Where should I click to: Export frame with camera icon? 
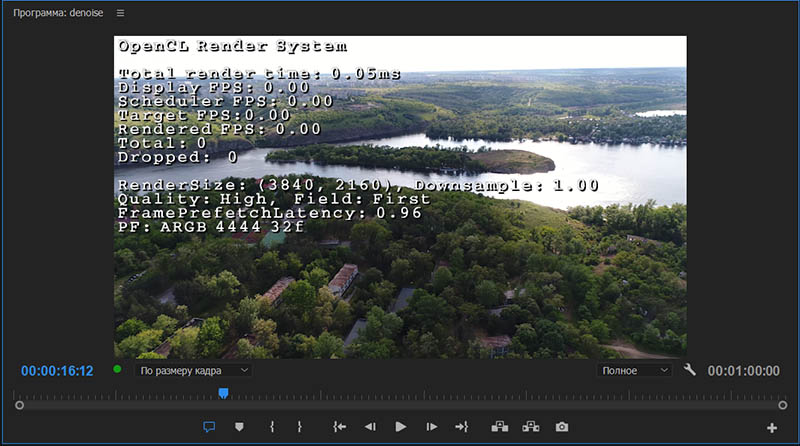(562, 427)
